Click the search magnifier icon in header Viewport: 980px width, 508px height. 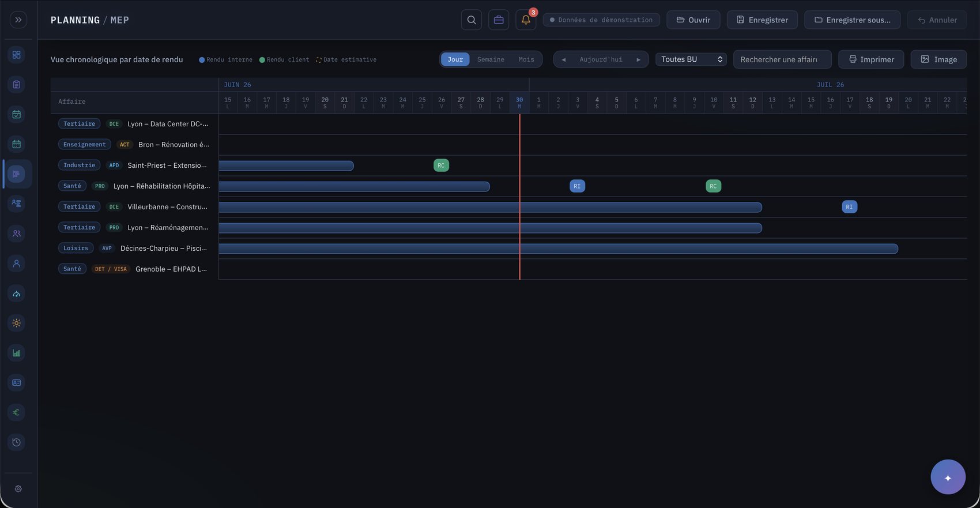472,20
